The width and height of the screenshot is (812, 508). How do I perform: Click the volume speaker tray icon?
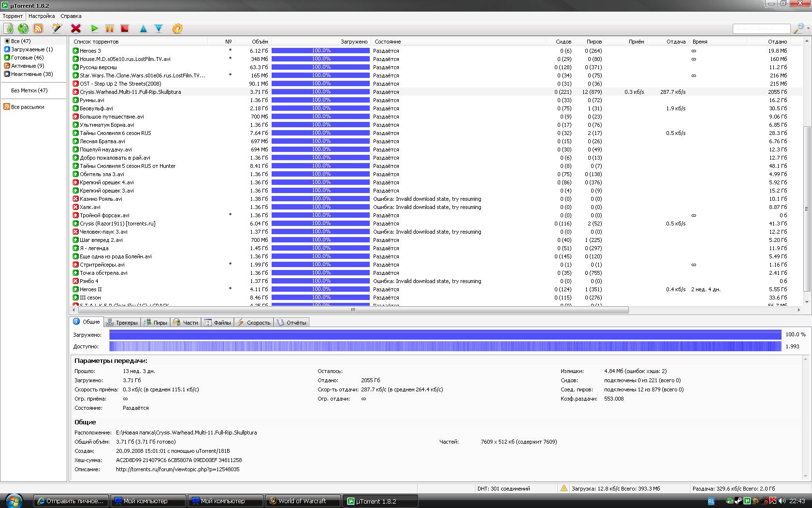[x=781, y=501]
